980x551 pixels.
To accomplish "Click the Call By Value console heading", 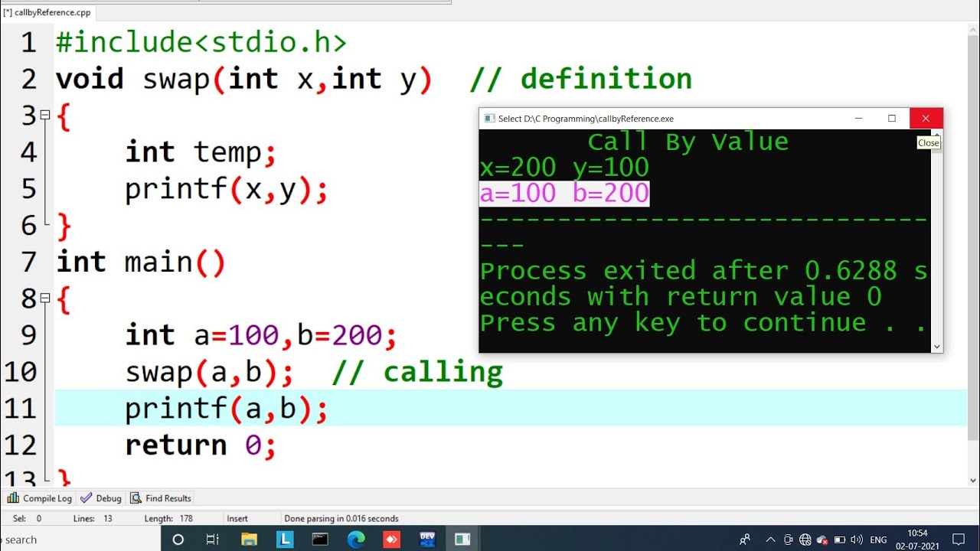I will pyautogui.click(x=688, y=142).
